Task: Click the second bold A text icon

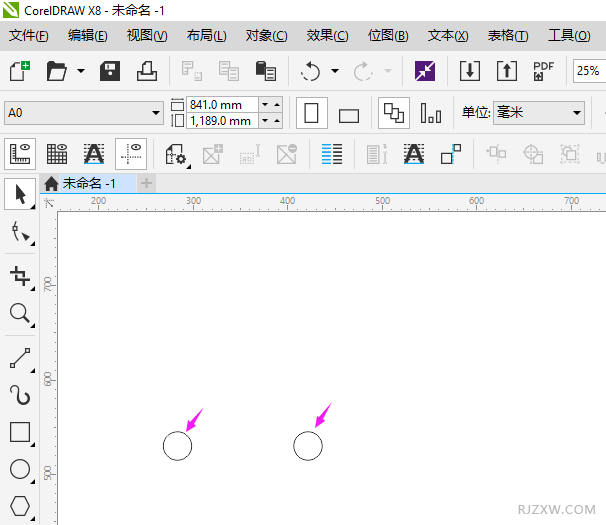Action: 414,155
